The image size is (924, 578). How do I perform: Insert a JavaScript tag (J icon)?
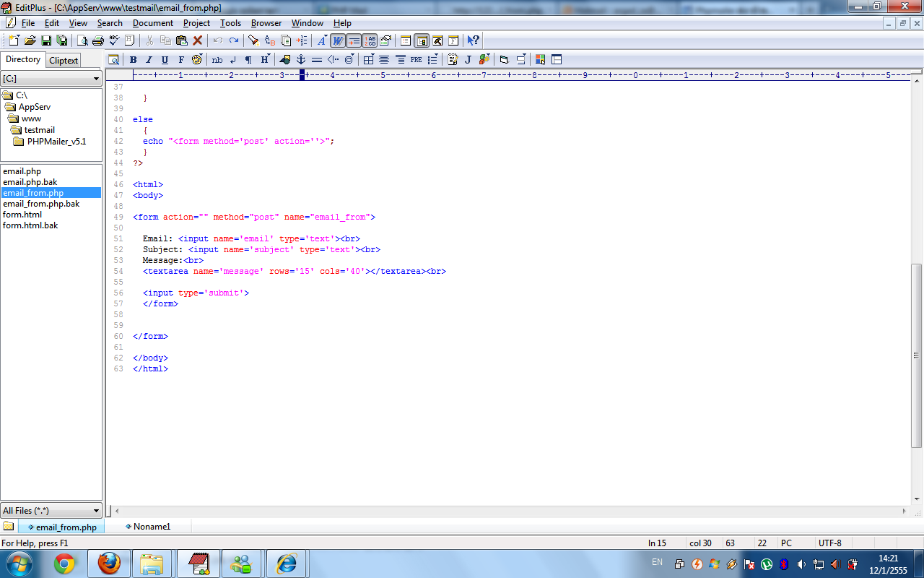click(x=468, y=60)
